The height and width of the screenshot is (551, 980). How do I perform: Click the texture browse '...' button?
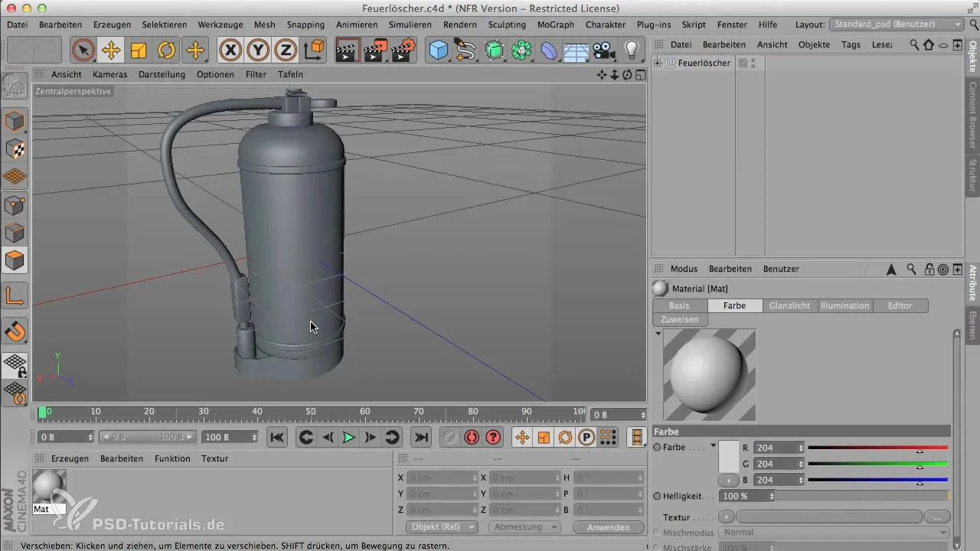point(937,517)
